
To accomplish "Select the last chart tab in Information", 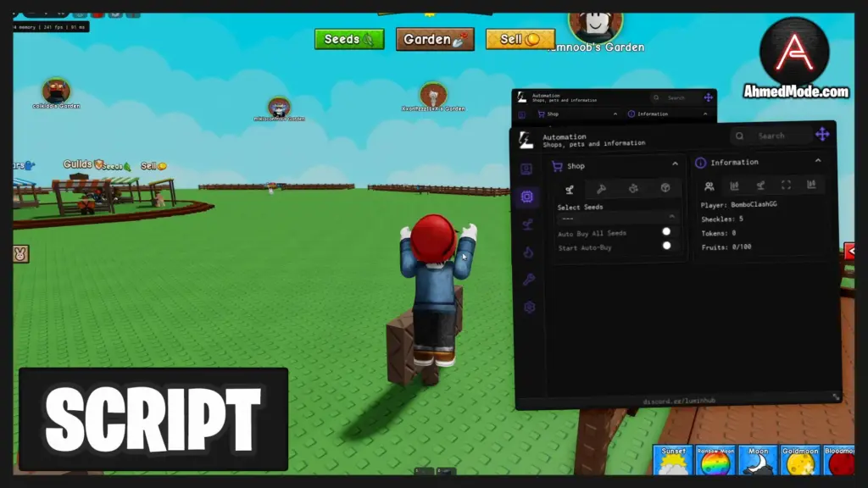I will click(811, 184).
